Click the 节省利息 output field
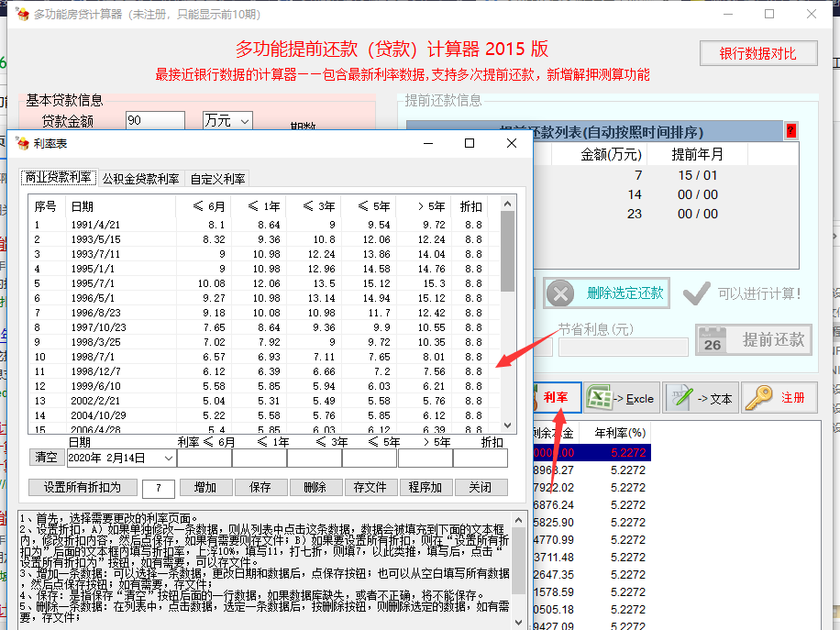 coord(623,348)
